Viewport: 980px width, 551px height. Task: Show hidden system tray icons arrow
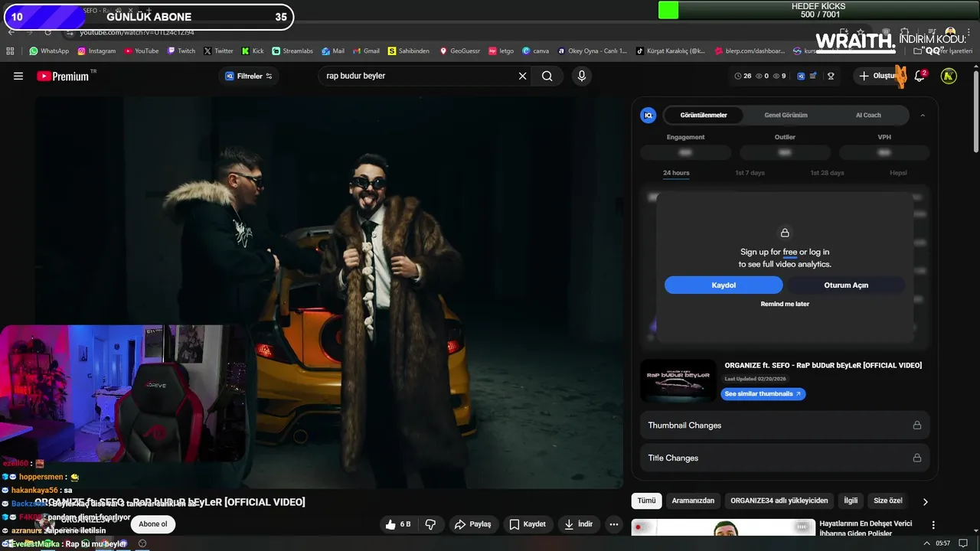click(x=928, y=543)
